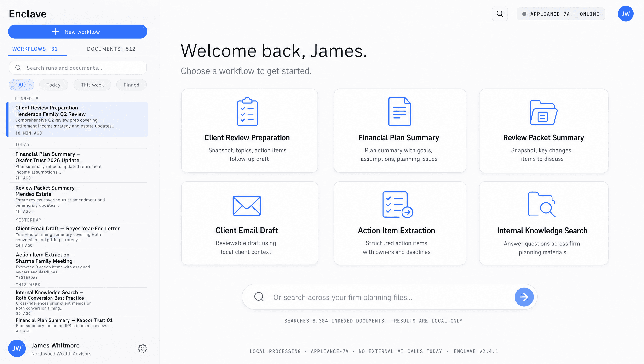Focus the firm planning files search field
Screen dimensions: 644x364
389,297
